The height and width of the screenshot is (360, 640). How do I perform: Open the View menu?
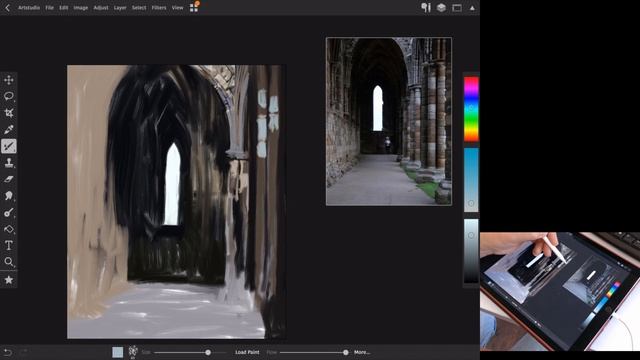[x=177, y=7]
